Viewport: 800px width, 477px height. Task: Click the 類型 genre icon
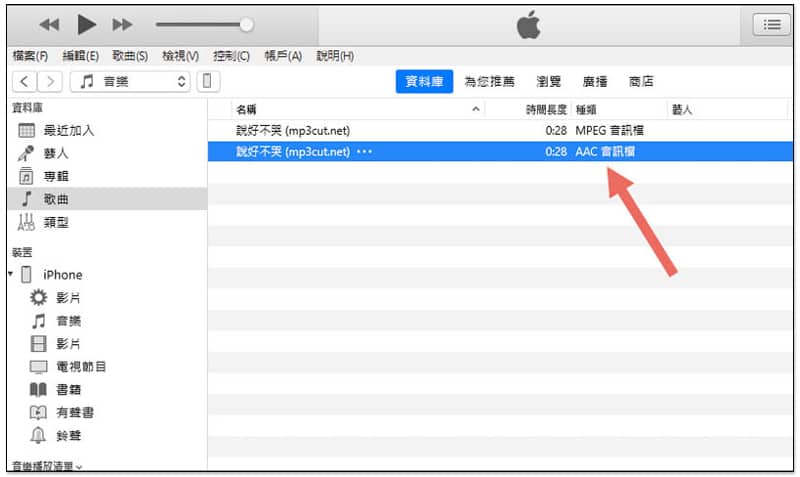[26, 222]
